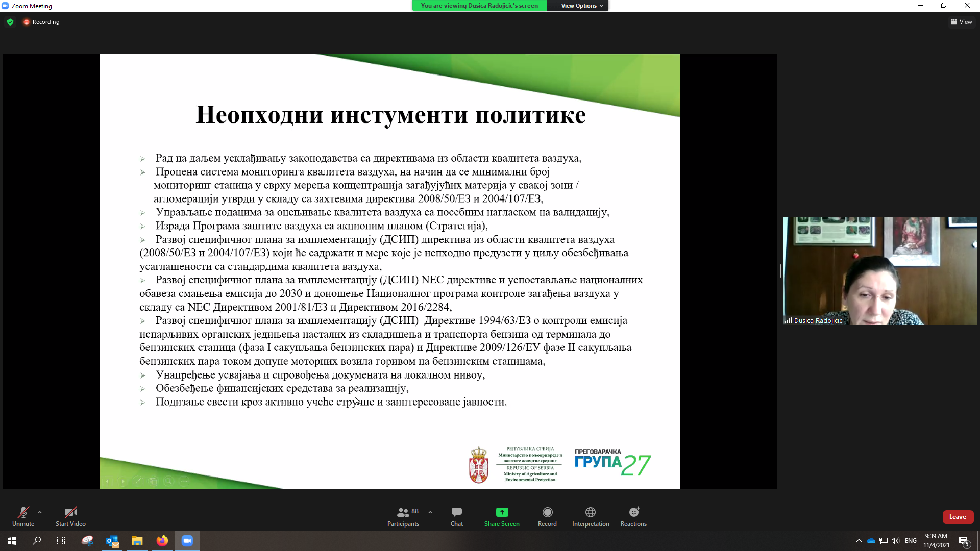Open the clock showing 9:39 AM
Image resolution: width=980 pixels, height=551 pixels.
(x=936, y=540)
